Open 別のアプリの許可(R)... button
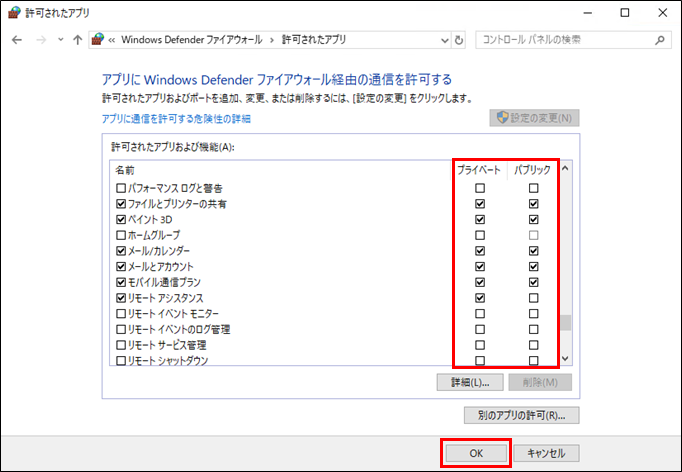The height and width of the screenshot is (472, 682). pyautogui.click(x=522, y=415)
